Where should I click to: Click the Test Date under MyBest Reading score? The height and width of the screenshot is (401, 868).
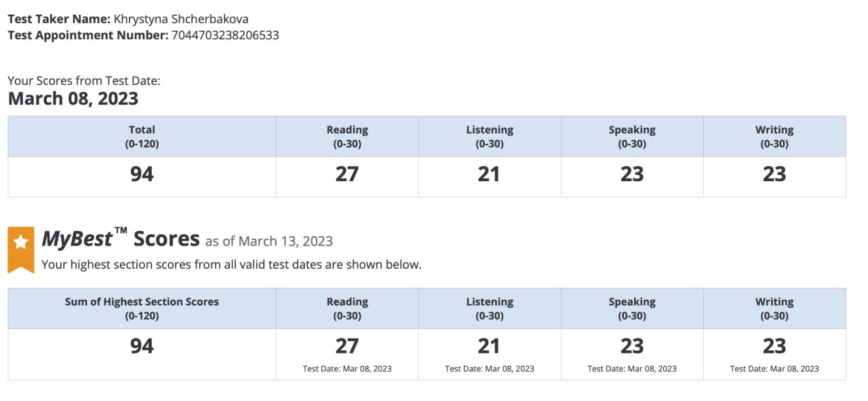pos(347,368)
